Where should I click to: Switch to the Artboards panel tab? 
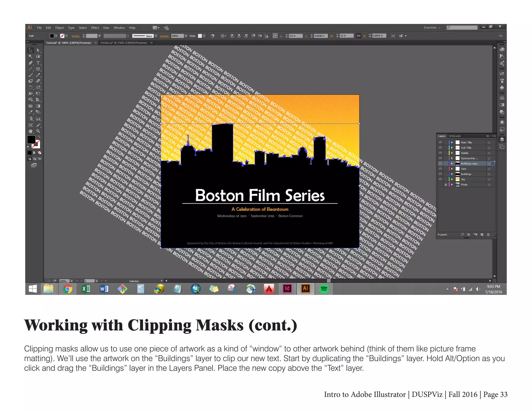(455, 136)
